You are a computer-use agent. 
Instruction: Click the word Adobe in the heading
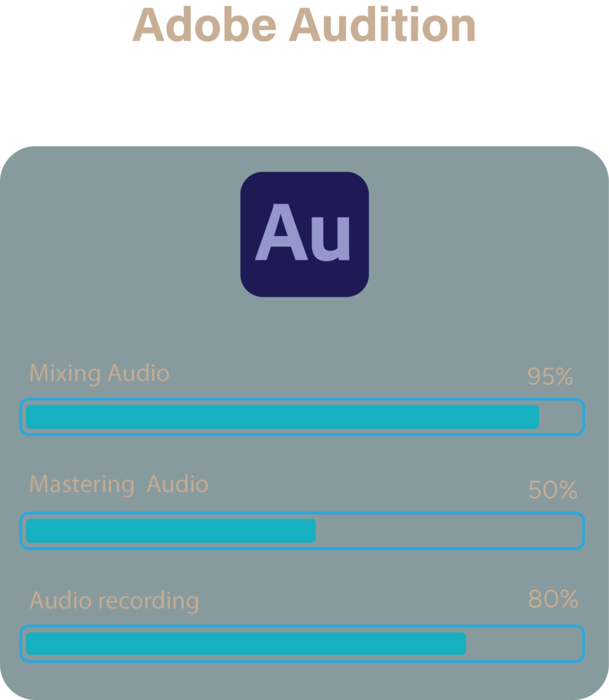pyautogui.click(x=202, y=26)
